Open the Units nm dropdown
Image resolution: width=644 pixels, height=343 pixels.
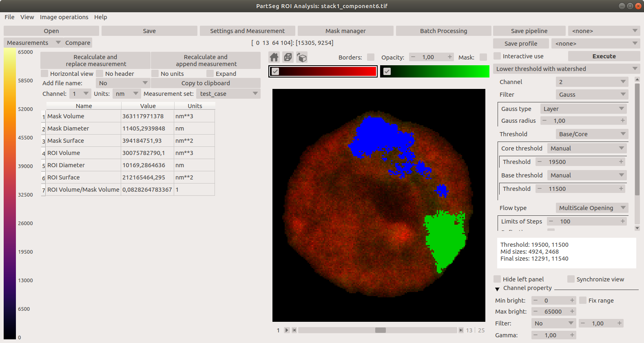(126, 93)
